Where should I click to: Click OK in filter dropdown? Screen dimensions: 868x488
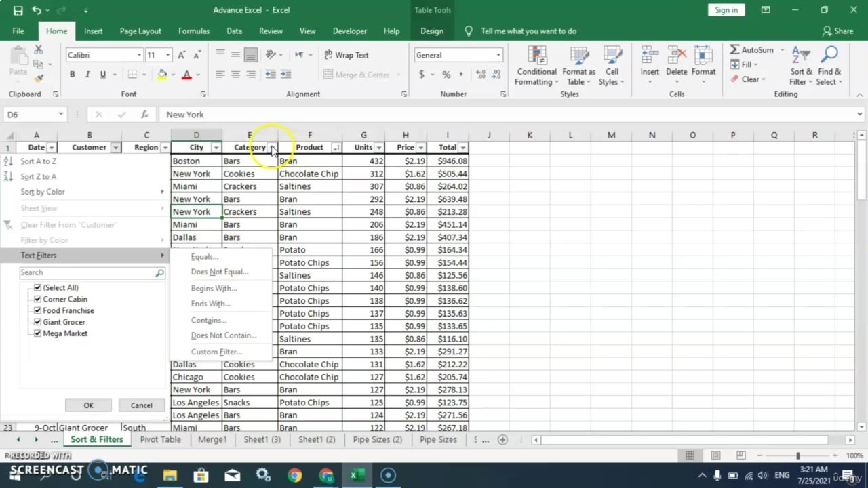click(88, 405)
